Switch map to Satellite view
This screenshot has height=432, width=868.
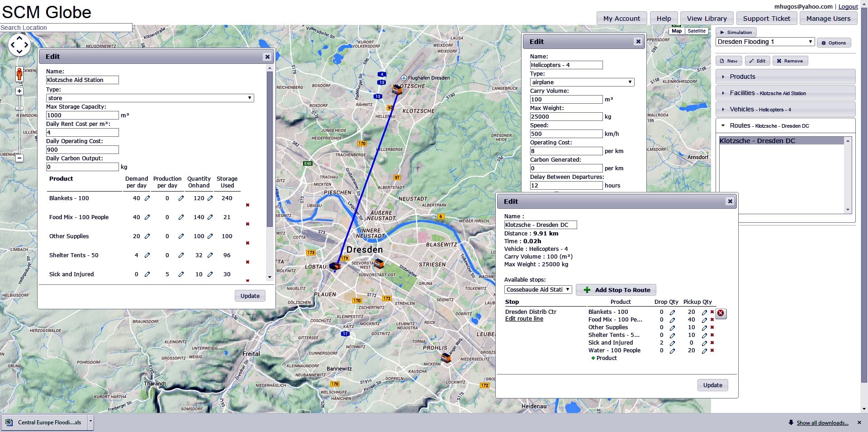point(697,31)
